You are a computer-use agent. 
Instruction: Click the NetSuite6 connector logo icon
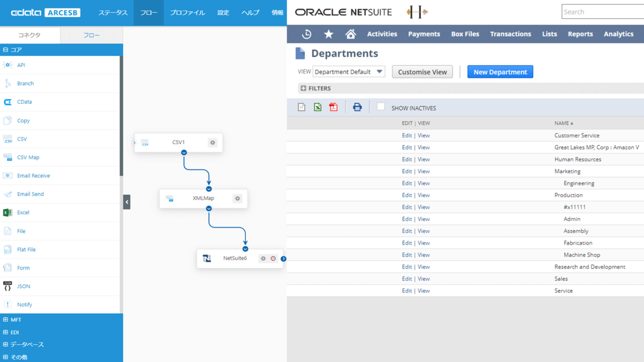[x=207, y=258]
